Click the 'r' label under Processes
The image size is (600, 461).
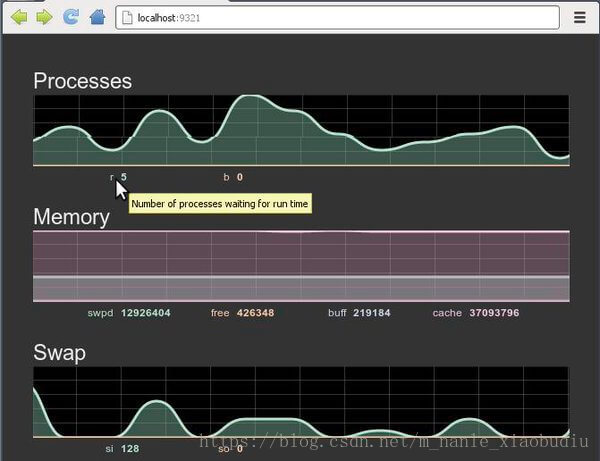112,177
